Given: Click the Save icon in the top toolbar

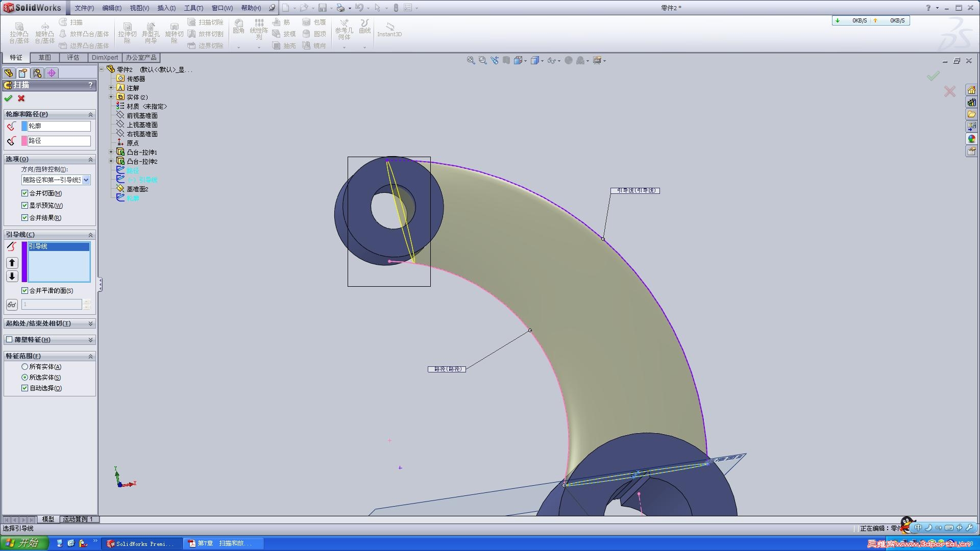Looking at the screenshot, I should click(x=322, y=8).
